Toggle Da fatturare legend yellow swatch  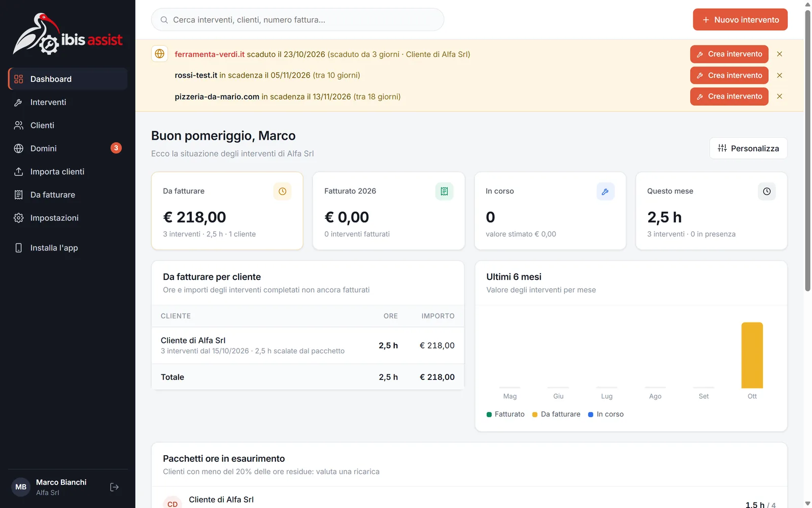click(x=535, y=415)
